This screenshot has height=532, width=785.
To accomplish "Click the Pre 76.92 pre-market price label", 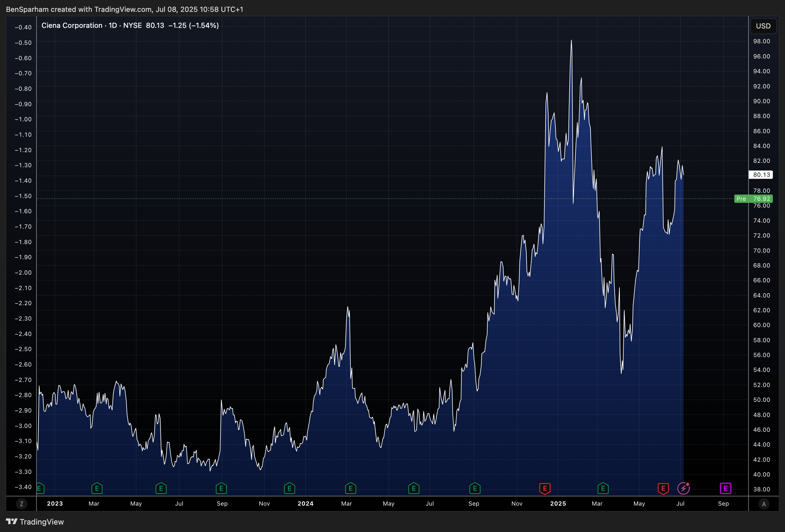I will coord(754,198).
